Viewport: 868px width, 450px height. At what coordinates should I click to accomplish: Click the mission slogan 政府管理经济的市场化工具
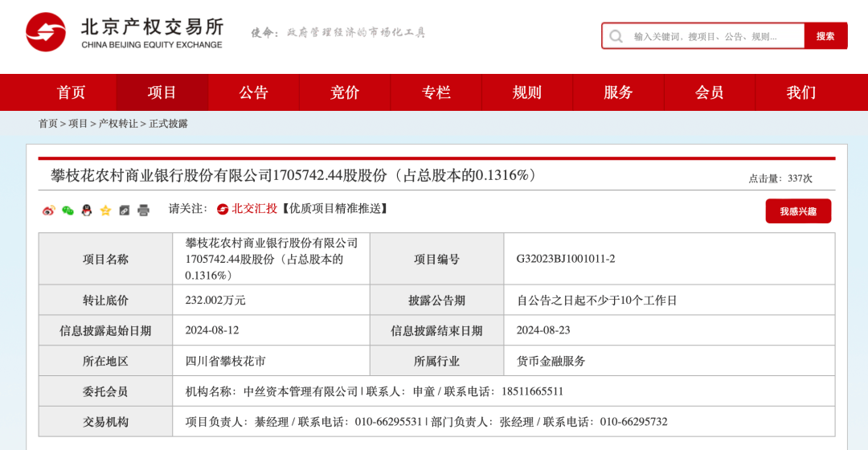356,33
